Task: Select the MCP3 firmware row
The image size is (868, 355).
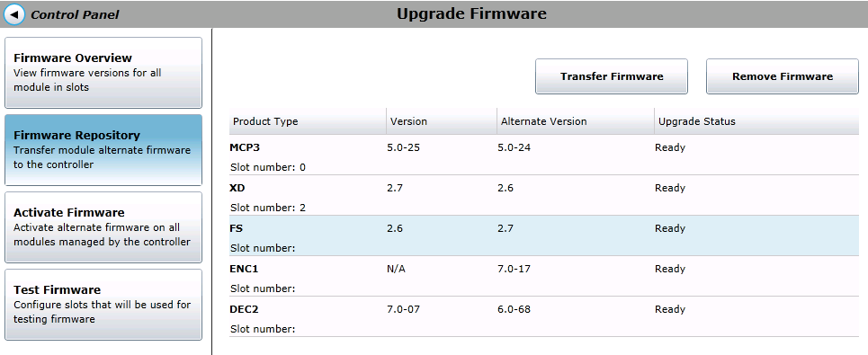Action: (x=544, y=155)
